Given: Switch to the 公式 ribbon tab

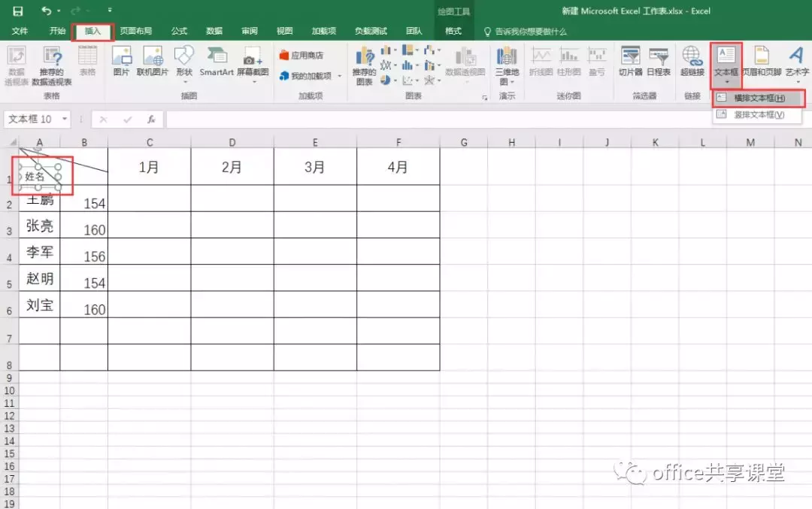Looking at the screenshot, I should click(178, 32).
